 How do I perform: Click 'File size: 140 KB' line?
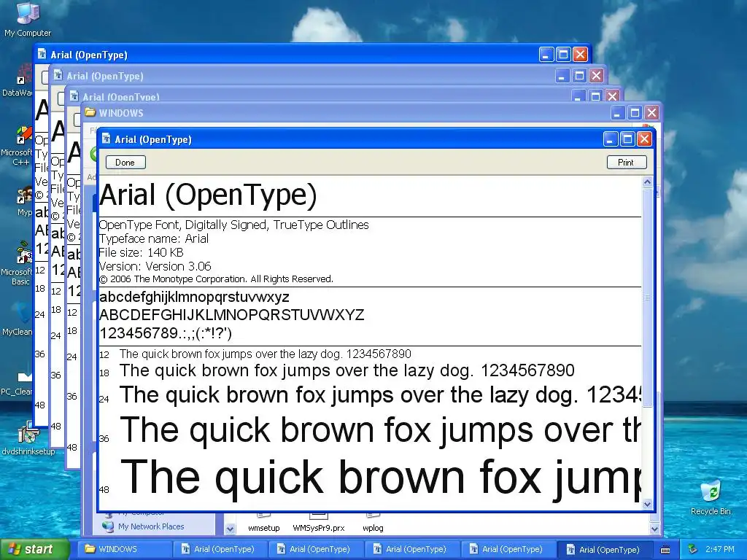141,252
